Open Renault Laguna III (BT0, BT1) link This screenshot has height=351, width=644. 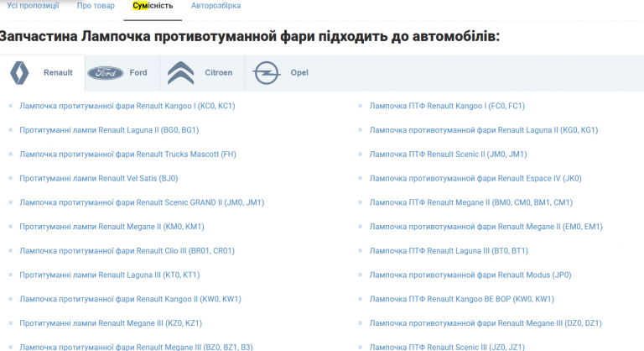tap(449, 250)
